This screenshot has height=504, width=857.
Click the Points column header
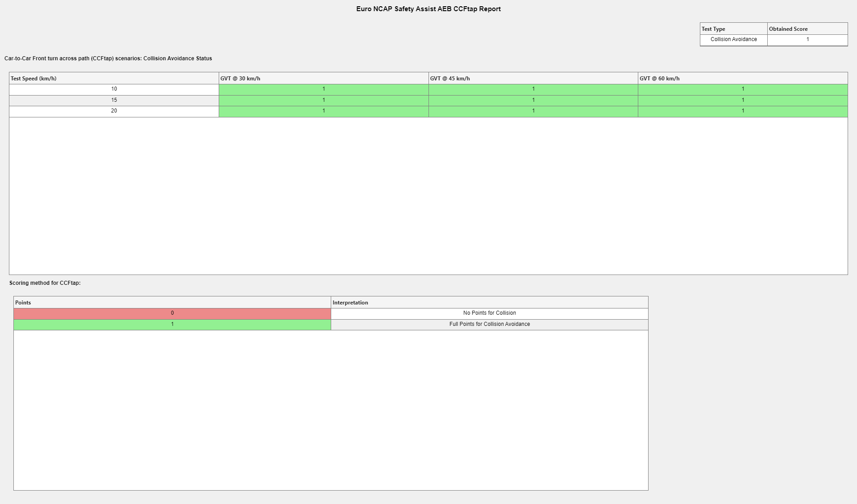click(x=172, y=303)
